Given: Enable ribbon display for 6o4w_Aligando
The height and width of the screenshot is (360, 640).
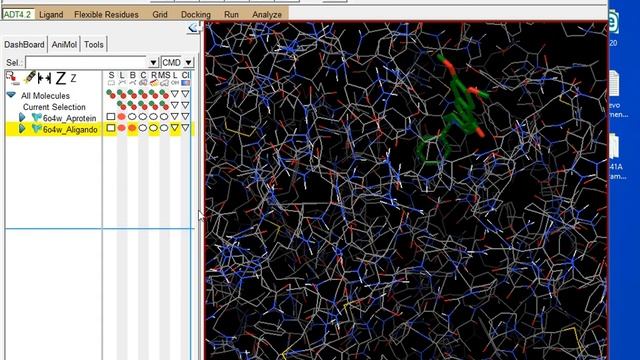Looking at the screenshot, I should pyautogui.click(x=153, y=128).
